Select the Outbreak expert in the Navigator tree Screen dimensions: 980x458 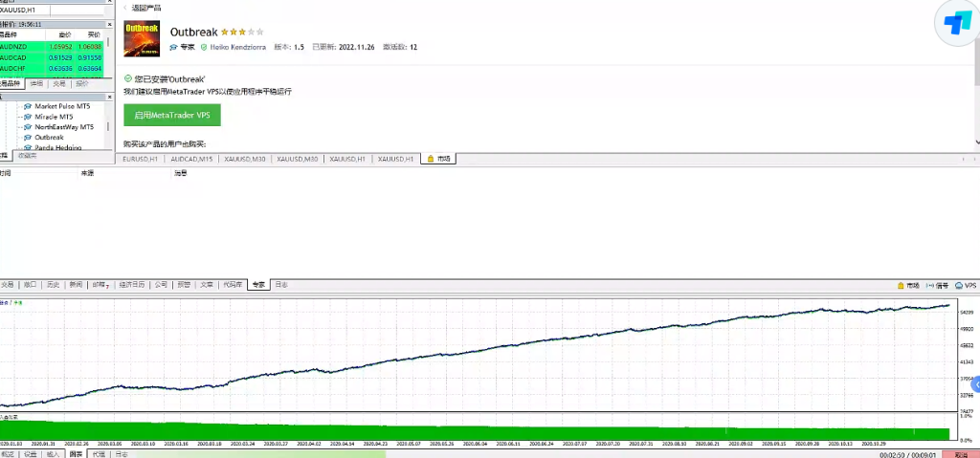click(50, 137)
